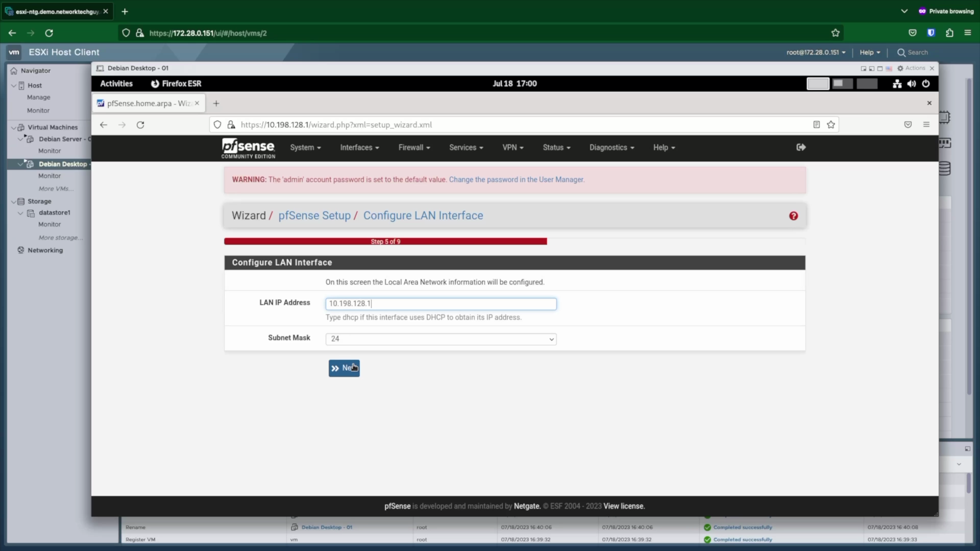Viewport: 980px width, 551px height.
Task: Click the Next button in wizard
Action: (x=344, y=368)
